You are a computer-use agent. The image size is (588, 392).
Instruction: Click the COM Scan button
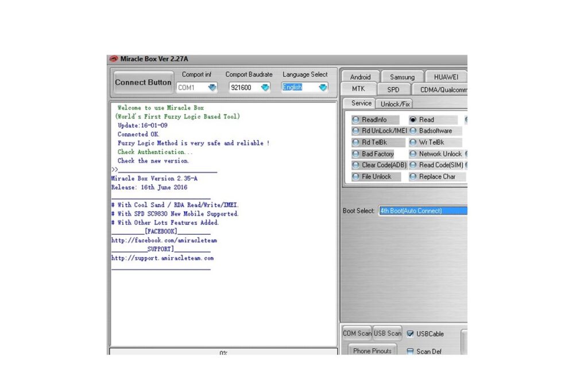coord(356,333)
